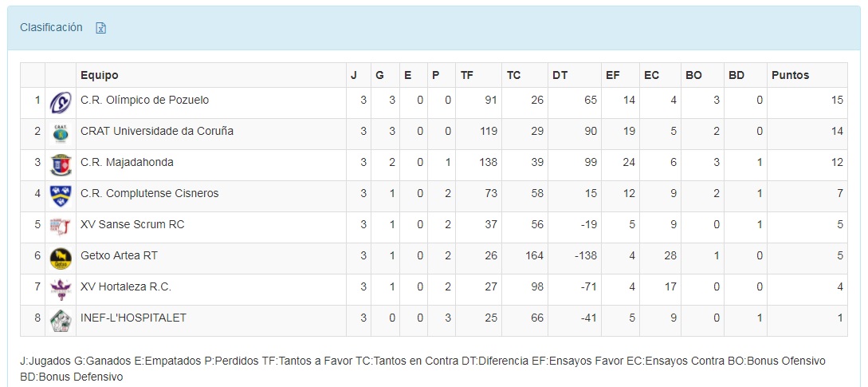Click the TF column header

tap(467, 75)
